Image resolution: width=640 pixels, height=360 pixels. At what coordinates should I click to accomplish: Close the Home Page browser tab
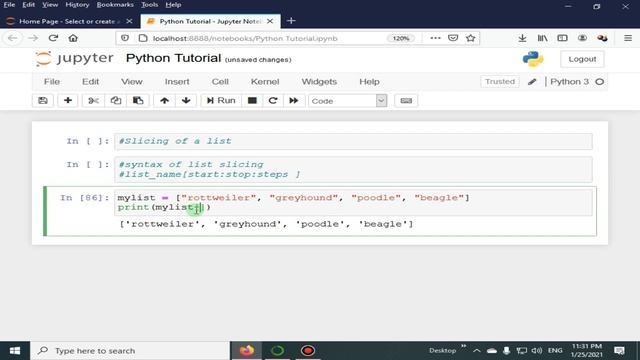click(129, 21)
